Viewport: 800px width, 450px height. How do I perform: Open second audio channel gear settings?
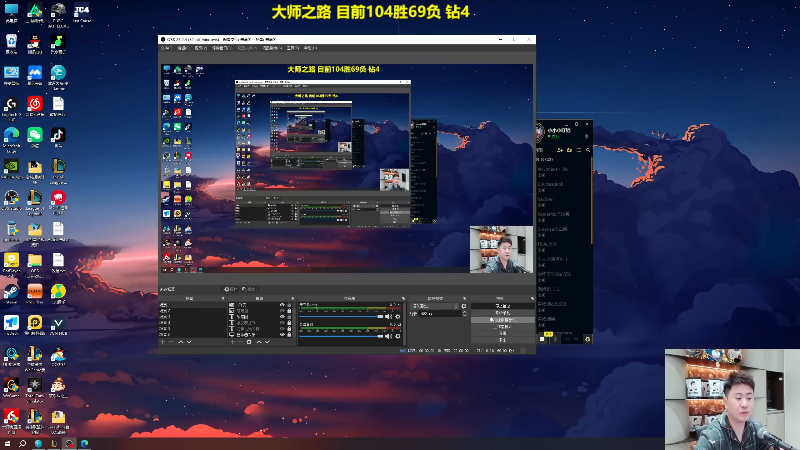tap(398, 336)
